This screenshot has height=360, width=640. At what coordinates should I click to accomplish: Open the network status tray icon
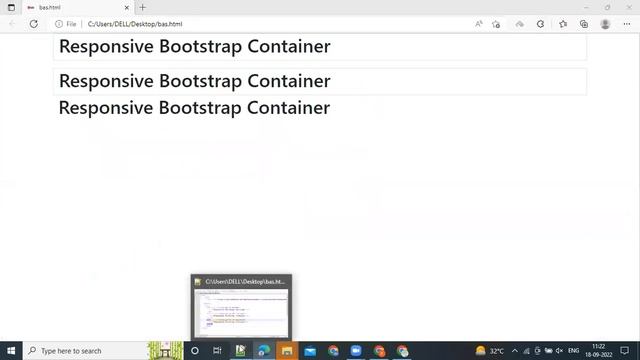click(527, 351)
